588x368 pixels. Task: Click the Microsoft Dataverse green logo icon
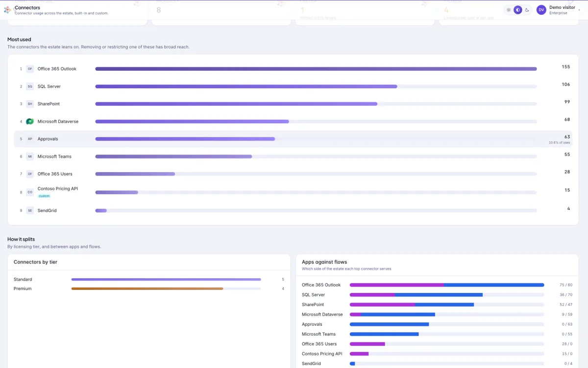click(x=30, y=122)
